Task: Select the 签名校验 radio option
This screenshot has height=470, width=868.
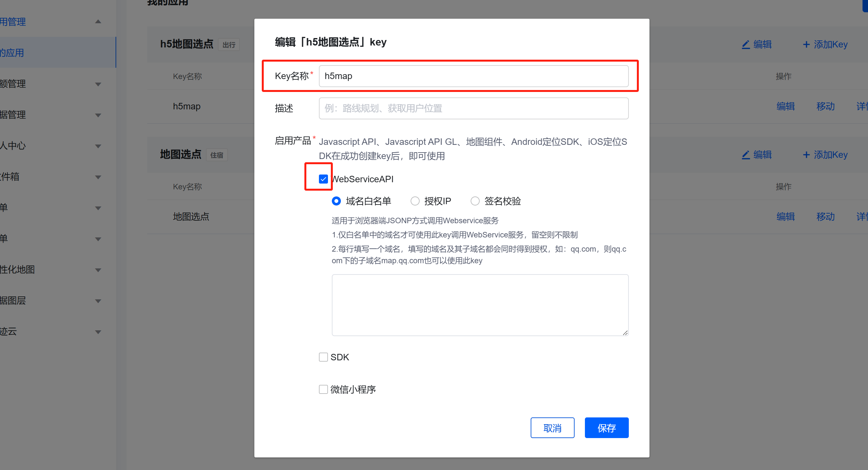Action: [x=475, y=201]
